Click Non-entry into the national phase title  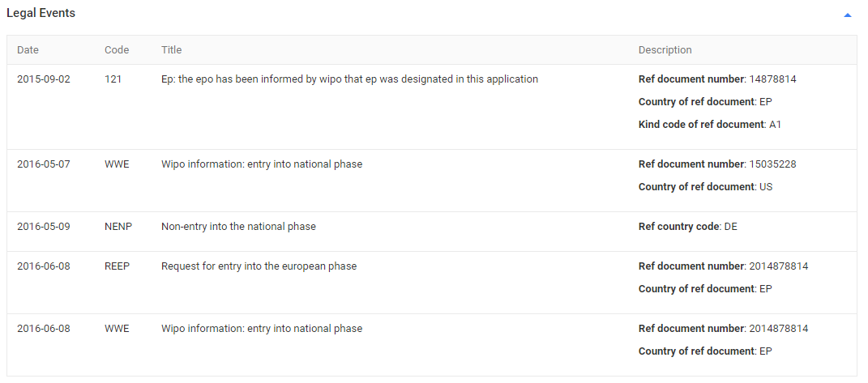point(238,227)
